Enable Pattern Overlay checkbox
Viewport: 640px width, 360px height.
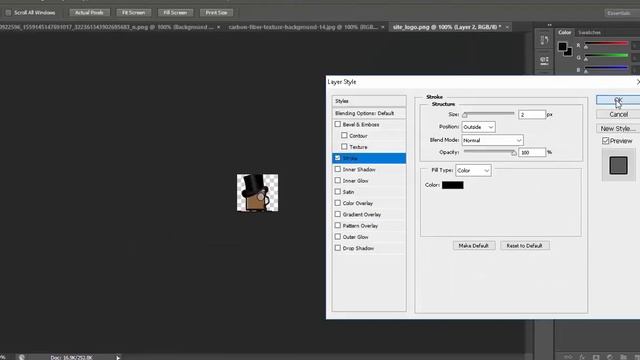(338, 225)
